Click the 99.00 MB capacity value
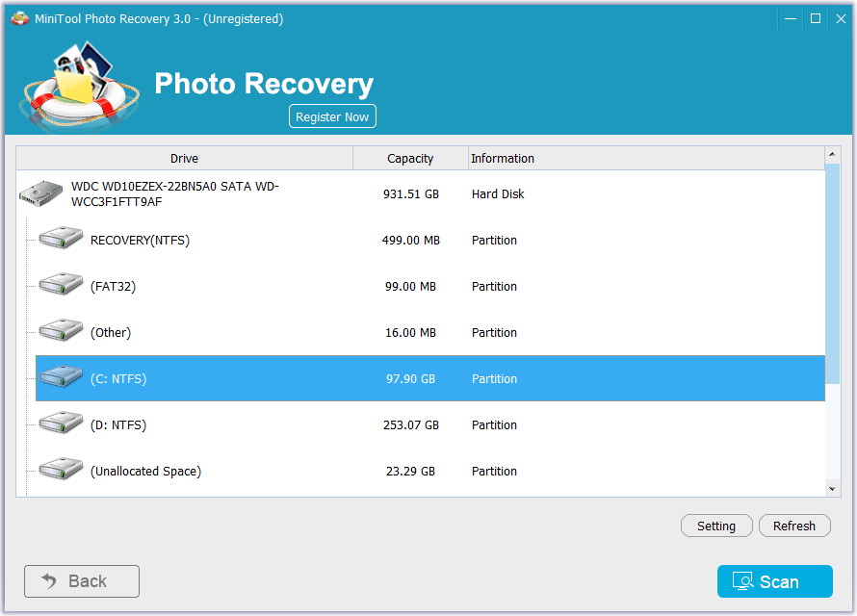Image resolution: width=857 pixels, height=616 pixels. [x=410, y=286]
